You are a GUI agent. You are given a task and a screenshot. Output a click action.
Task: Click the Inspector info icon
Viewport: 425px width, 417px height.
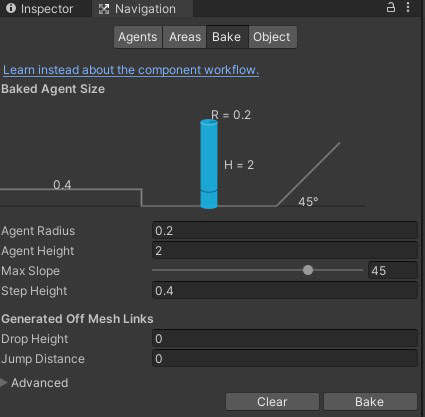tap(11, 8)
